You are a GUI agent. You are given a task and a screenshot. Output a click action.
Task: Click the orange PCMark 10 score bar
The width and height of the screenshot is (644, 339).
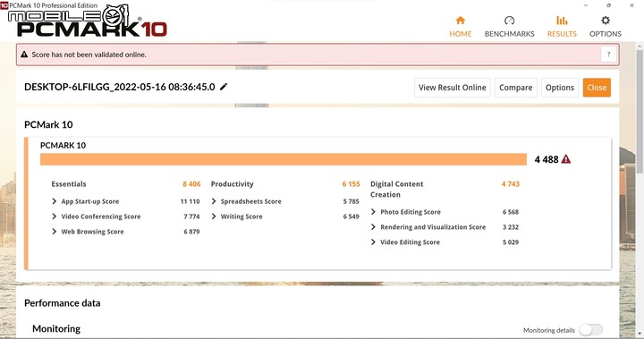[283, 159]
